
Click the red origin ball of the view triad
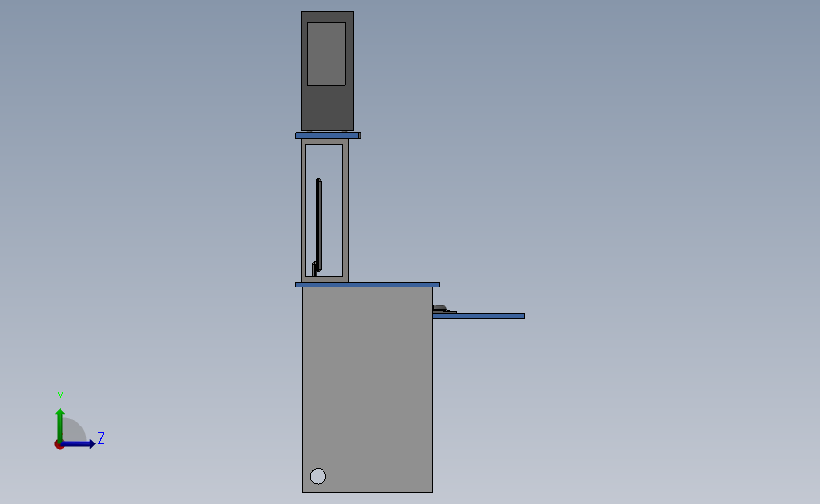[59, 445]
